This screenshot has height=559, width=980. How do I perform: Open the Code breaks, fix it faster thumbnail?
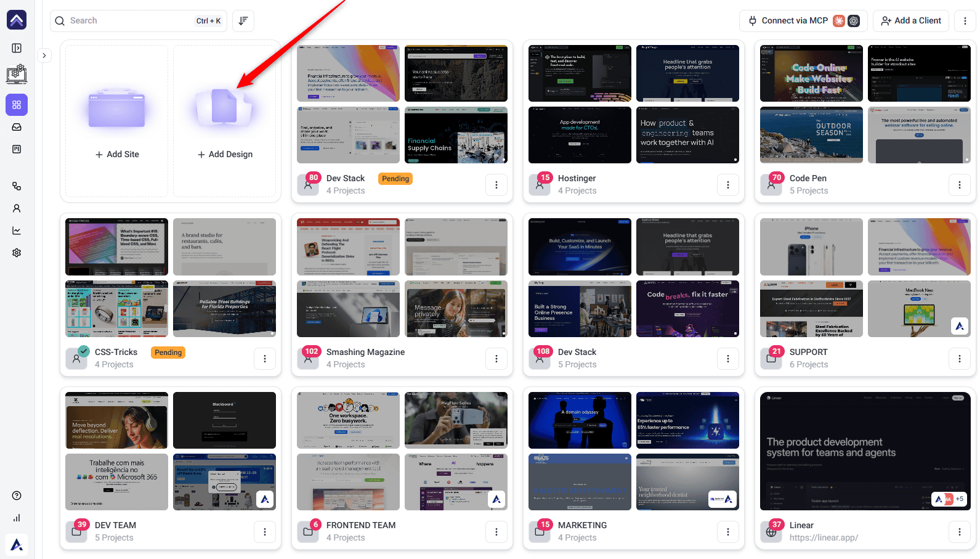coord(687,309)
